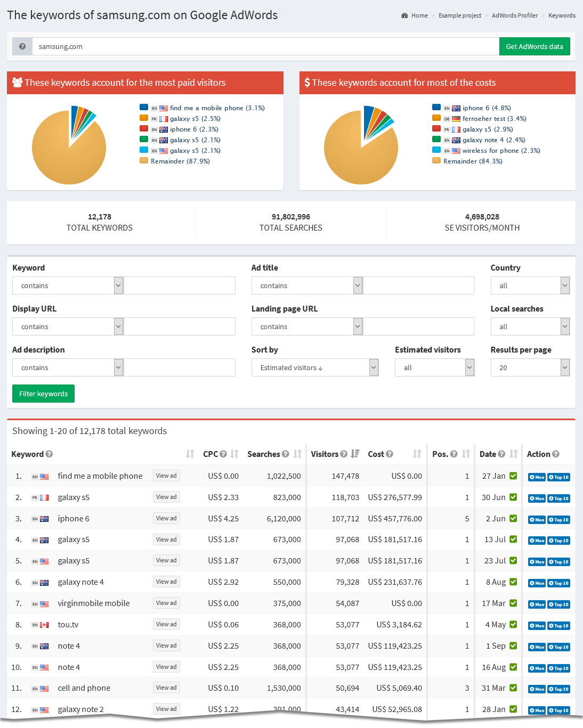Sort the table by the Visitors column arrows

point(354,454)
